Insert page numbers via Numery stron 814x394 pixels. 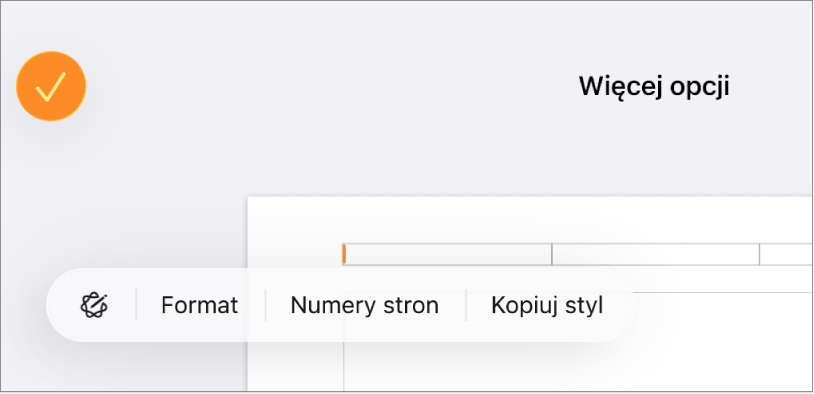pyautogui.click(x=364, y=305)
